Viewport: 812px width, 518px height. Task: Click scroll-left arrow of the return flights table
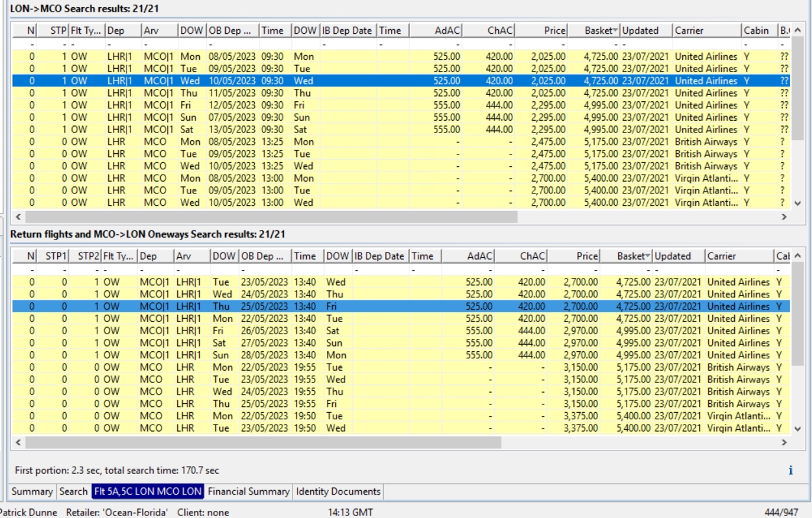(18, 442)
